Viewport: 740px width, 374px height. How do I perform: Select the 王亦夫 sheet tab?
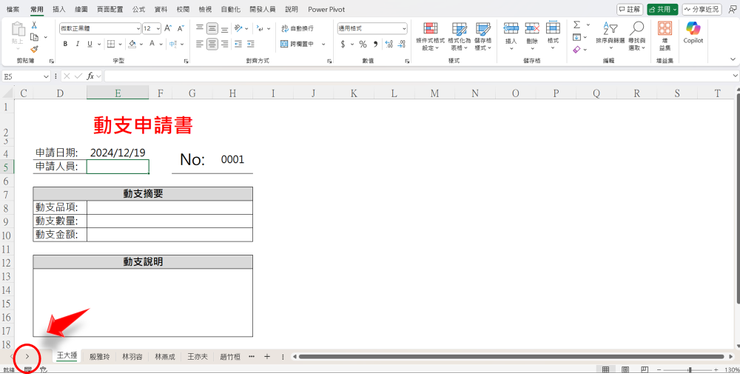(197, 357)
